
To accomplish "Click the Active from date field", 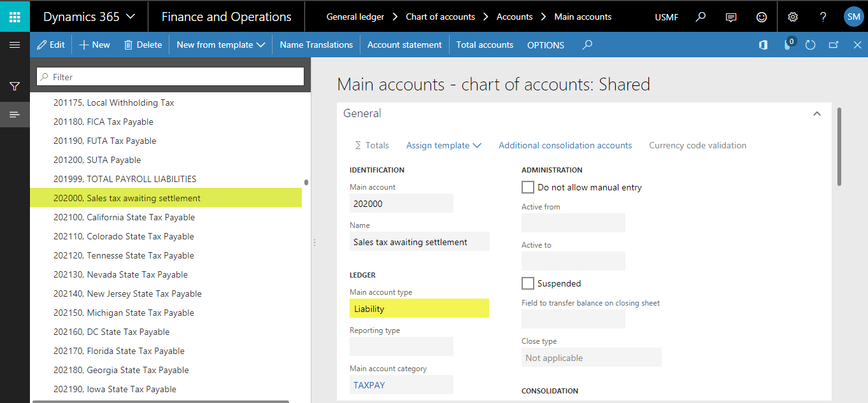I will [573, 223].
